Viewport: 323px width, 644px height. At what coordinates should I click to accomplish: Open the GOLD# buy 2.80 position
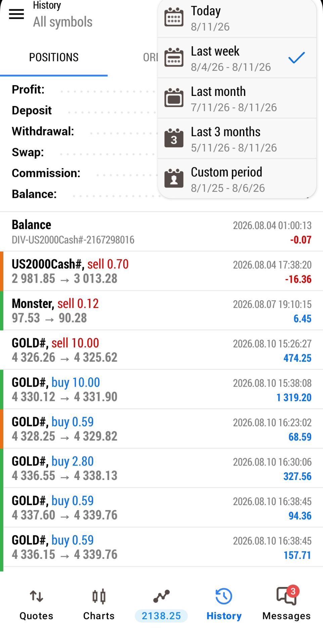161,468
